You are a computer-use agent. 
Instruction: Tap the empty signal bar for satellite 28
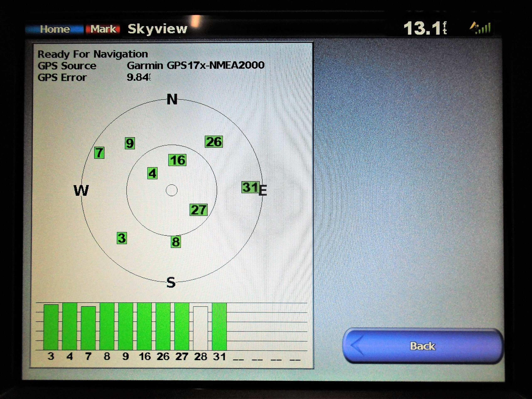201,328
